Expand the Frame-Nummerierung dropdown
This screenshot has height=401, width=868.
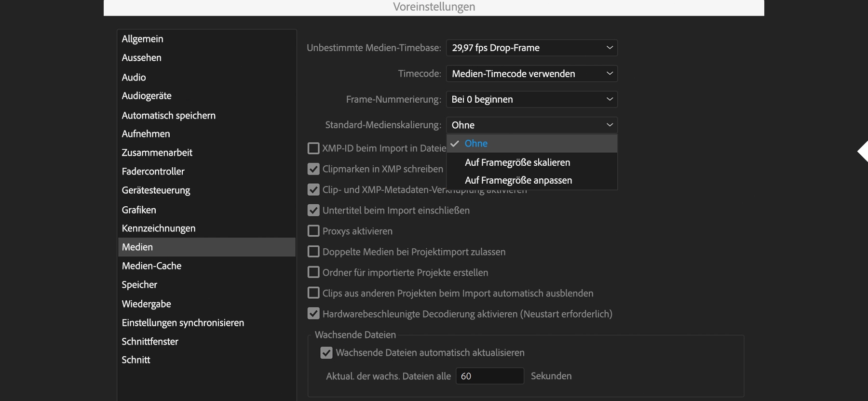click(x=531, y=99)
